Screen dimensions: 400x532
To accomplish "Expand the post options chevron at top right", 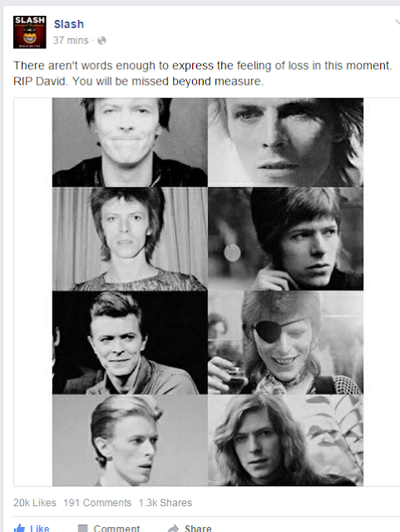I will point(398,22).
